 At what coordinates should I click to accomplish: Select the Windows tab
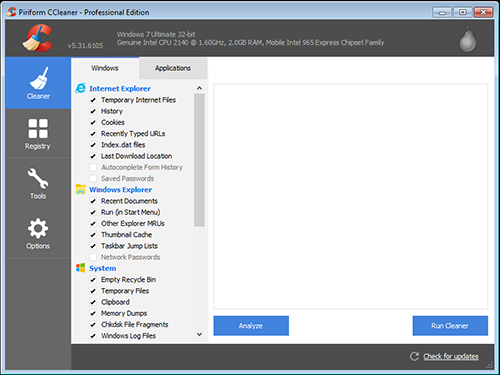105,68
